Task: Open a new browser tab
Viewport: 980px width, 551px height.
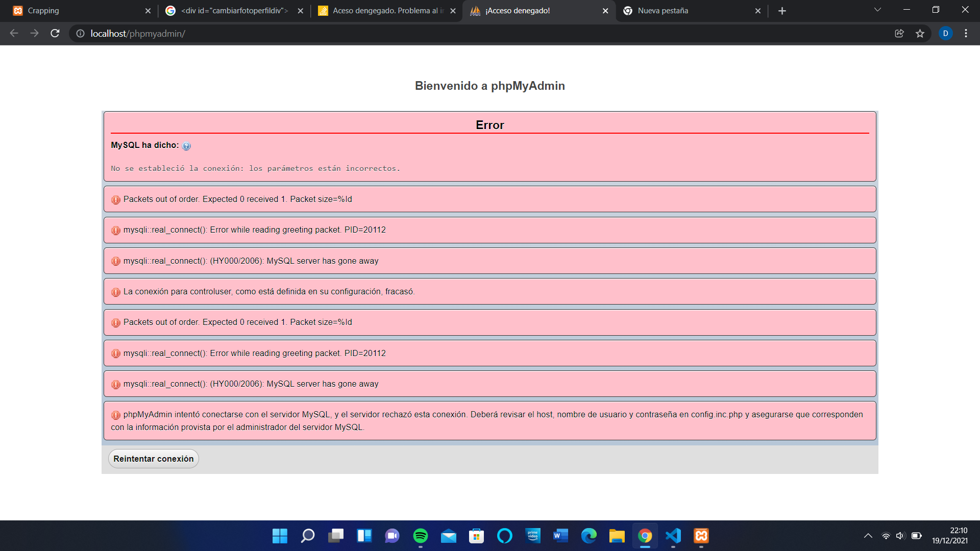Action: coord(782,11)
